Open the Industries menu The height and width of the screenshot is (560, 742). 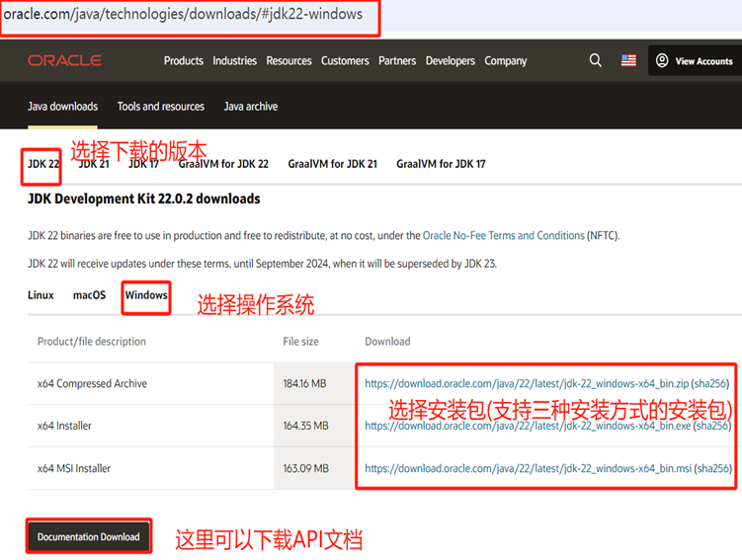point(235,61)
